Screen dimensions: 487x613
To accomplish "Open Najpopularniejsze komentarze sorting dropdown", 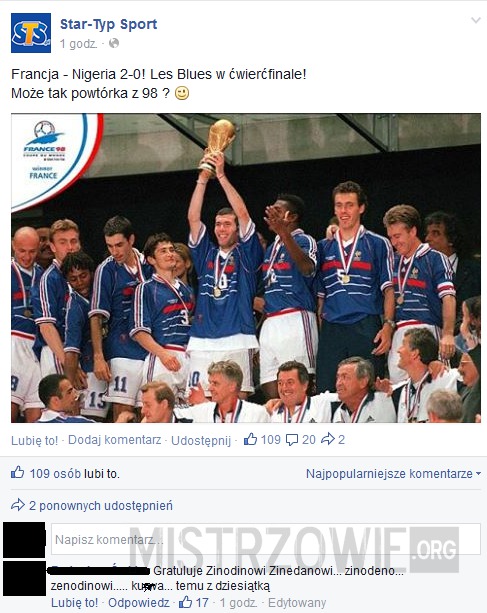I will 393,474.
